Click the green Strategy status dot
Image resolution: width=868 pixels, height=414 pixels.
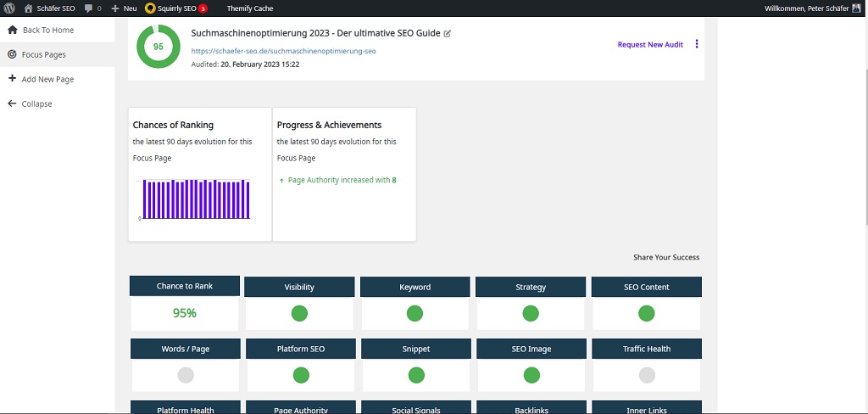pos(531,314)
